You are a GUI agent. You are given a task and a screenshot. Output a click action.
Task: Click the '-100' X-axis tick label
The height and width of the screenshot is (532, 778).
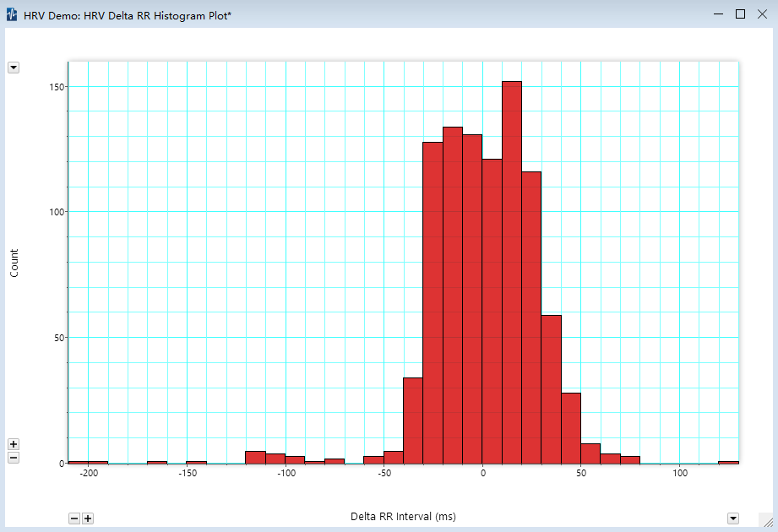point(286,473)
